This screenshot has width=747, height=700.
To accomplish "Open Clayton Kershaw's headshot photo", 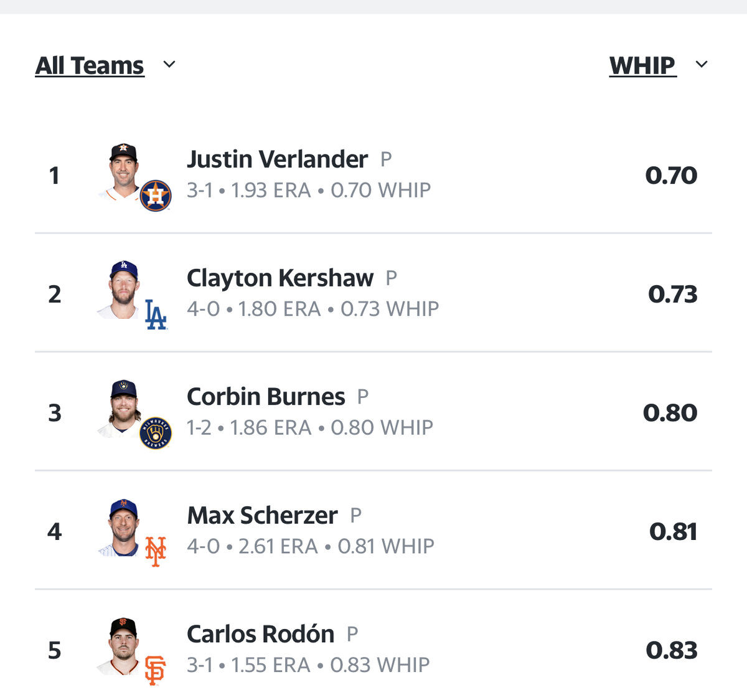I will coord(123,290).
